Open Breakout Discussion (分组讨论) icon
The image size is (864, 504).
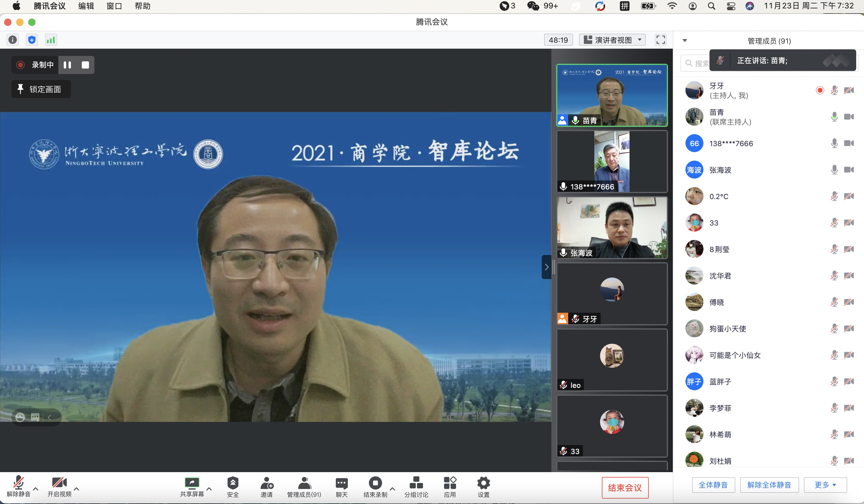[416, 483]
